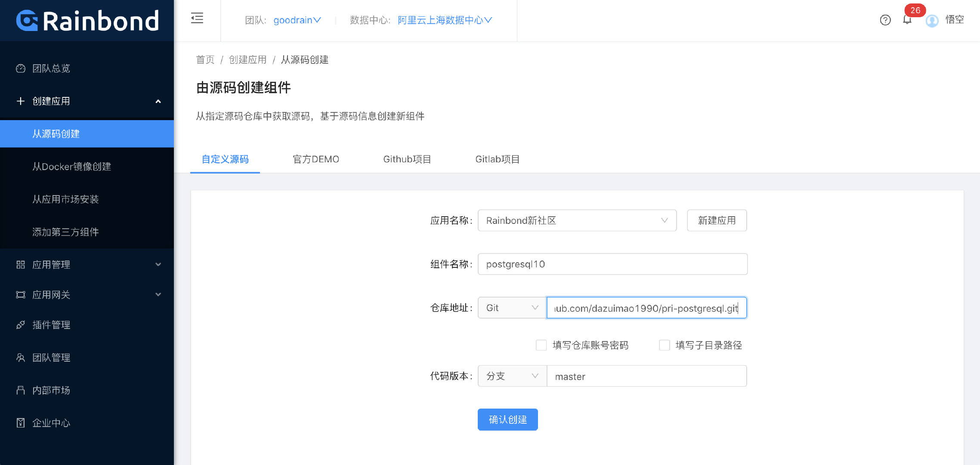Open the 阿里云上海数据中心 datacenter dropdown
The width and height of the screenshot is (980, 465).
(x=445, y=20)
